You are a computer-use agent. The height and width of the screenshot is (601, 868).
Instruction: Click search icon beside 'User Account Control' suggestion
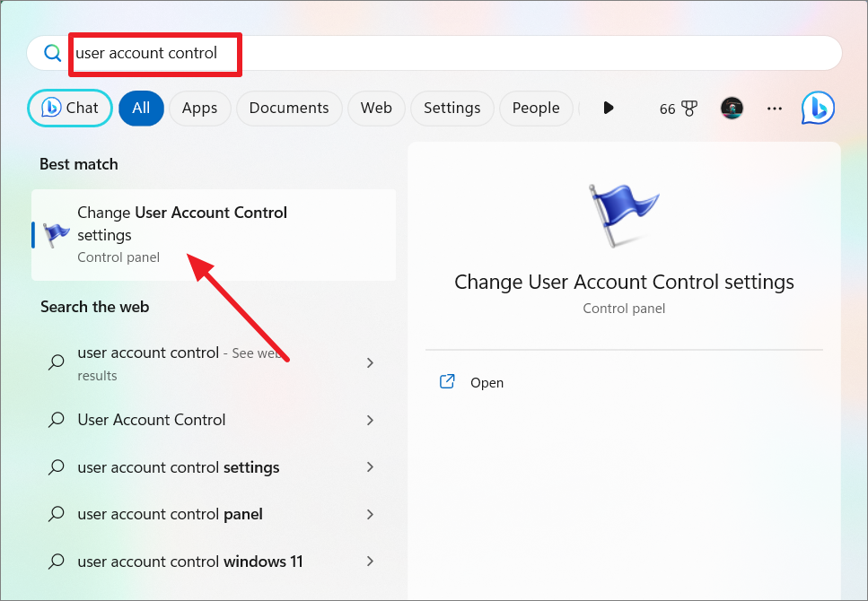[x=56, y=420]
